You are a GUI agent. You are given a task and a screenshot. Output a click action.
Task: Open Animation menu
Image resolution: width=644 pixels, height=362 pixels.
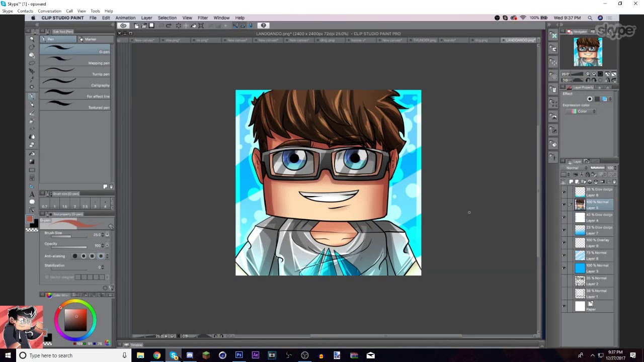click(125, 18)
